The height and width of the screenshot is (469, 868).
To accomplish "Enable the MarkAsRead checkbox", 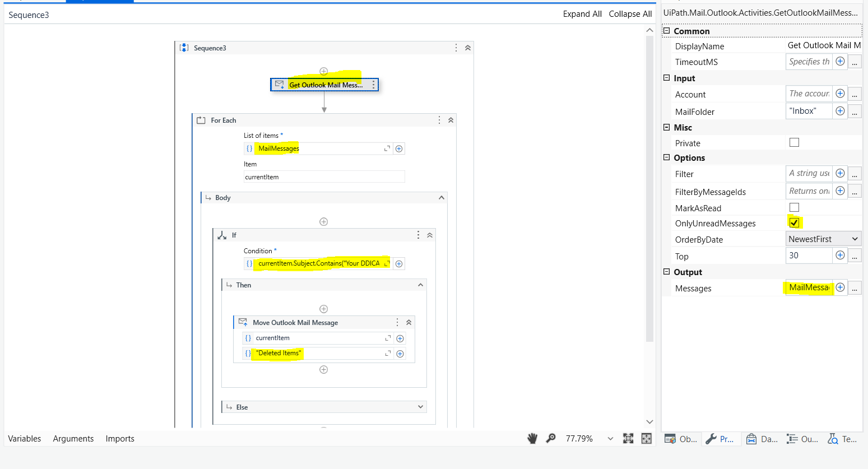I will click(x=794, y=207).
